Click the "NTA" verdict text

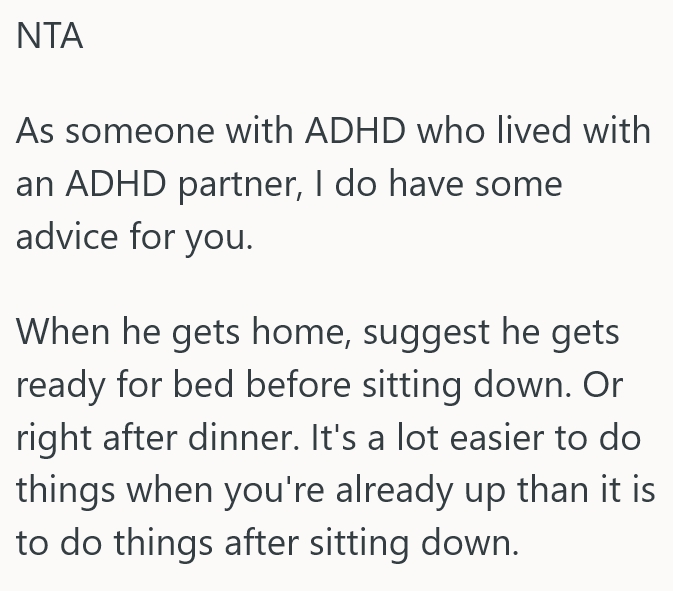50,38
